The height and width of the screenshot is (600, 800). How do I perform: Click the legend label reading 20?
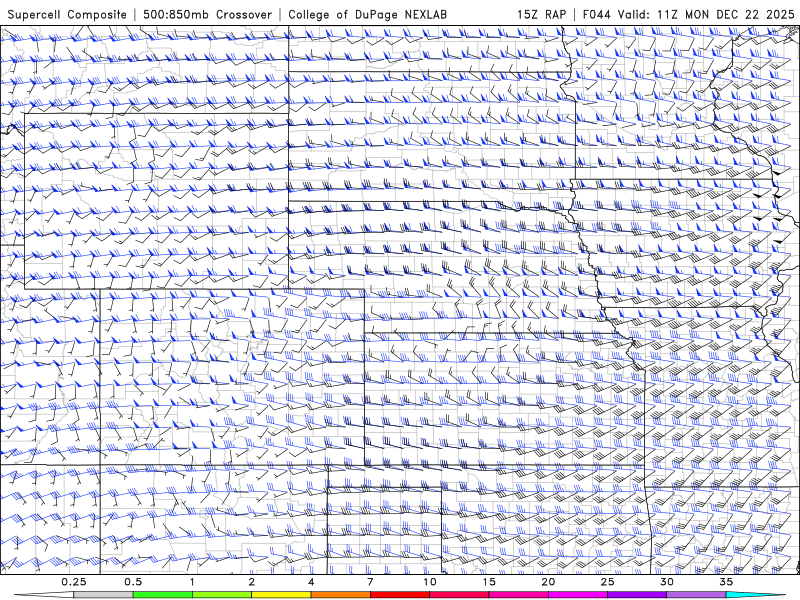pos(548,582)
